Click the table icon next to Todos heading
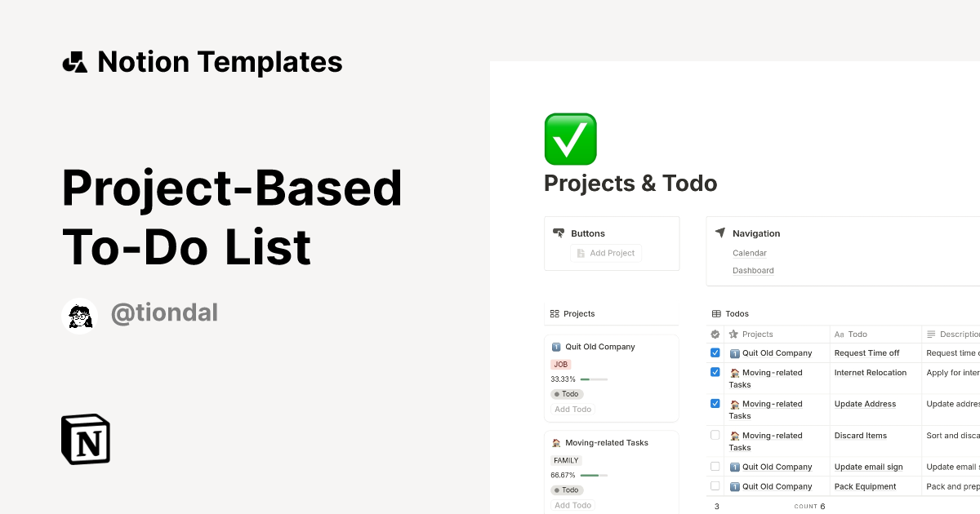This screenshot has width=980, height=514. pos(716,312)
